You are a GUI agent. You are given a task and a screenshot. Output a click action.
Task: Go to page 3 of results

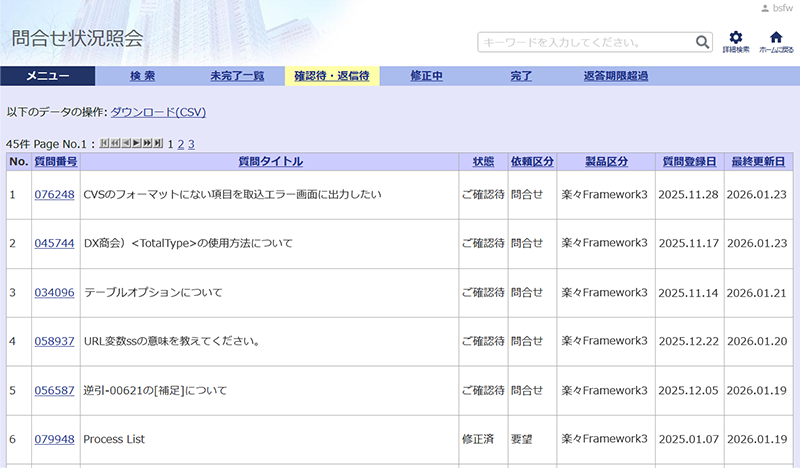click(191, 144)
